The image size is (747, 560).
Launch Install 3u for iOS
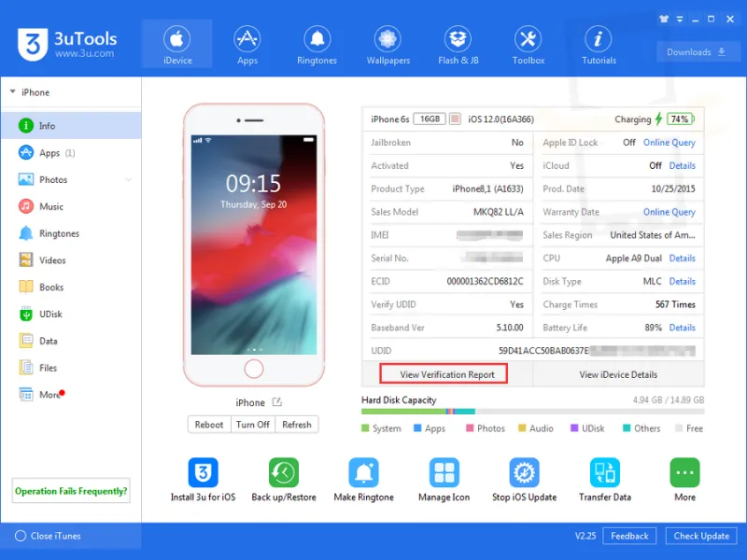click(203, 480)
